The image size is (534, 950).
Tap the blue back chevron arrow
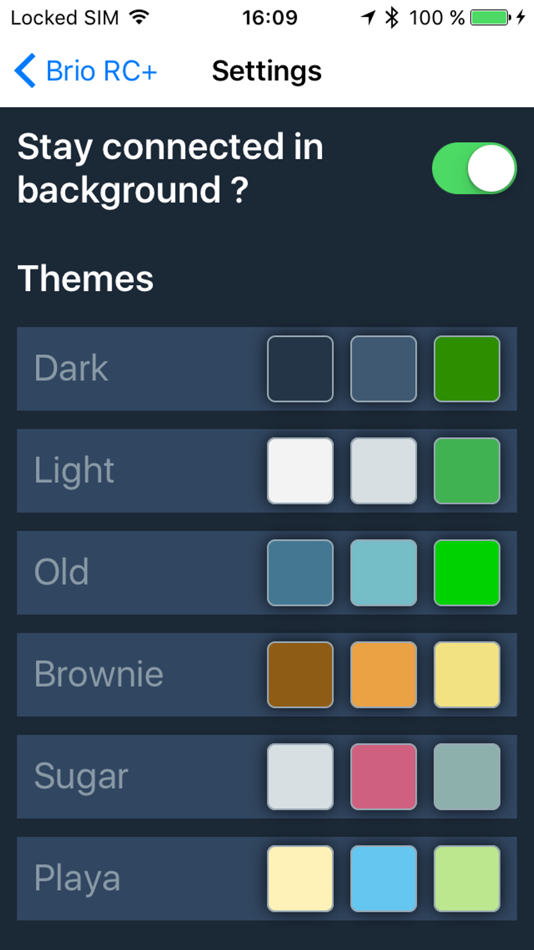coord(25,71)
